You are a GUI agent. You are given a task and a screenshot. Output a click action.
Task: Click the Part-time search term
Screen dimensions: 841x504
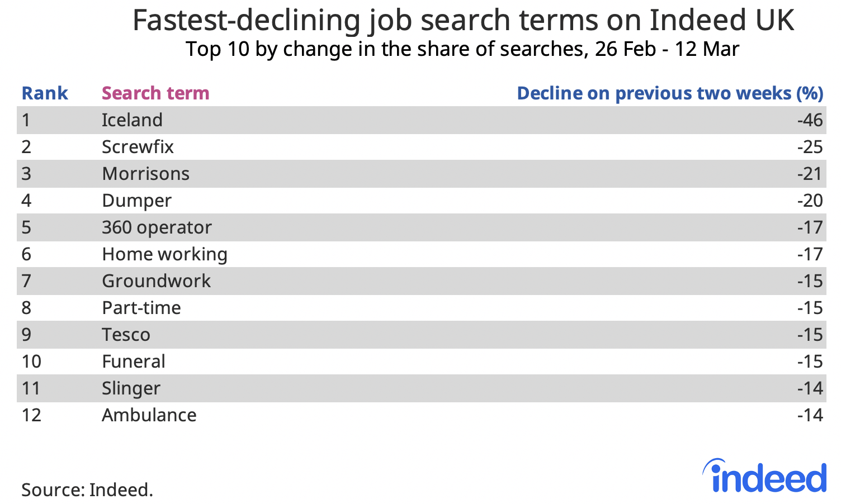pos(141,308)
